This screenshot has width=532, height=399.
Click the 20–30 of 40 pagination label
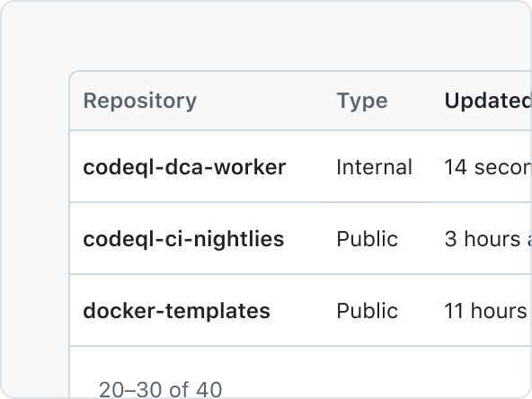click(161, 389)
